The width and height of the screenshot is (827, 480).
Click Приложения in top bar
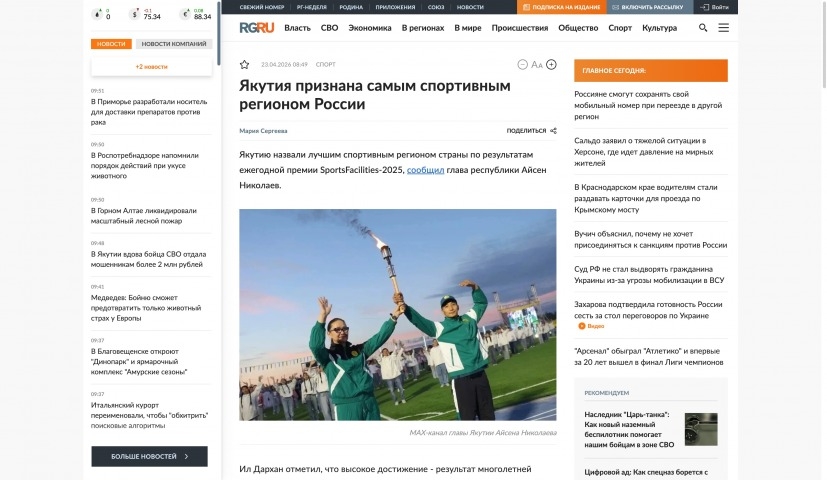point(396,7)
